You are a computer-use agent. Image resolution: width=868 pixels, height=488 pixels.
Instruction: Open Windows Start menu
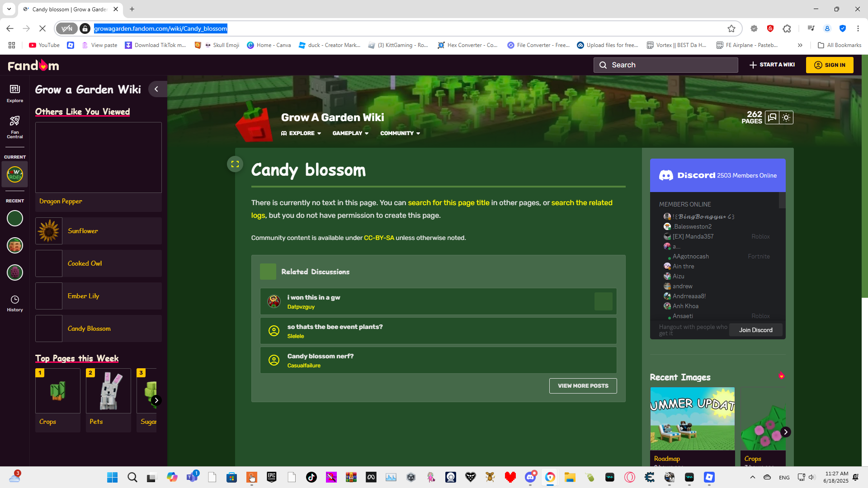click(x=113, y=477)
